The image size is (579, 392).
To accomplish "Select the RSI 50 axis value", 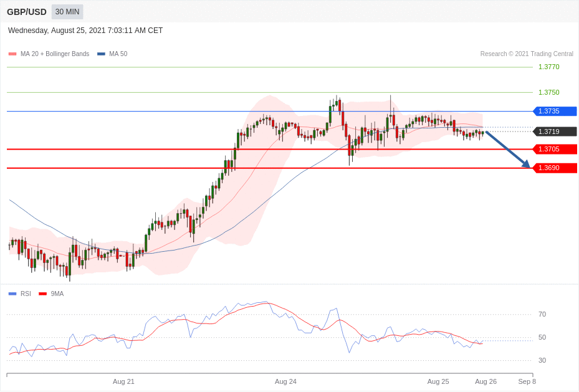I will pos(542,337).
